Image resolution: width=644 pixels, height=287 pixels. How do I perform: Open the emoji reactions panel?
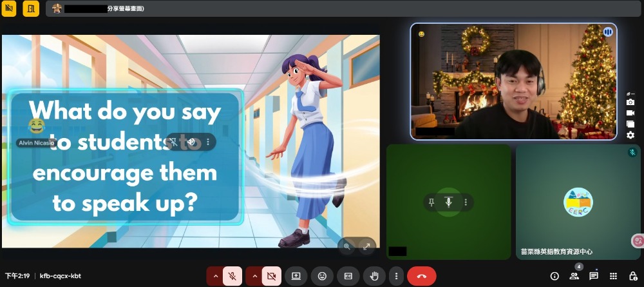322,276
